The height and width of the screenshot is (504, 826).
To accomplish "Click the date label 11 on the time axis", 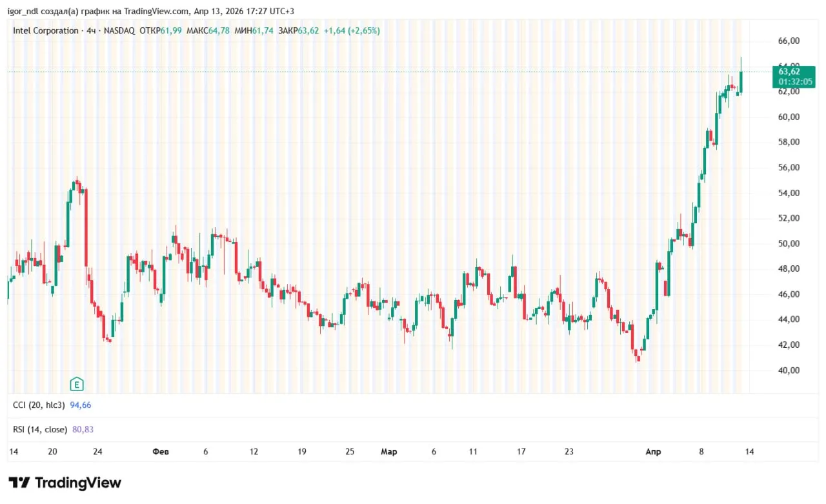I will 473,452.
